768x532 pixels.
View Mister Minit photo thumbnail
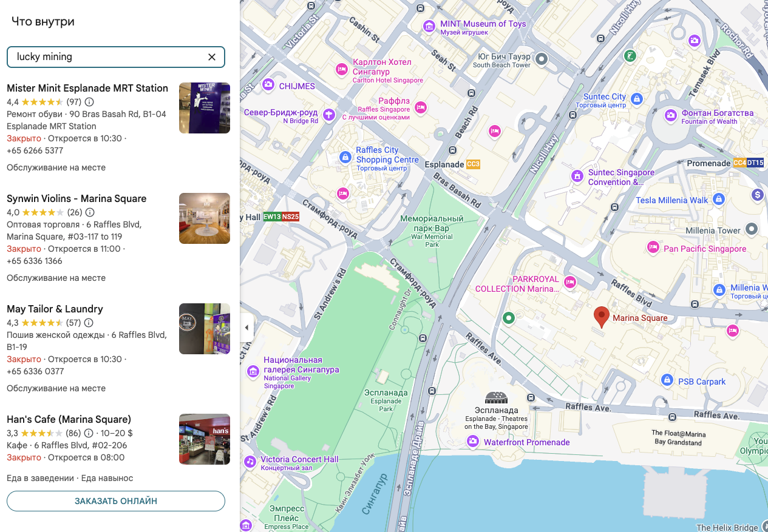click(x=205, y=108)
